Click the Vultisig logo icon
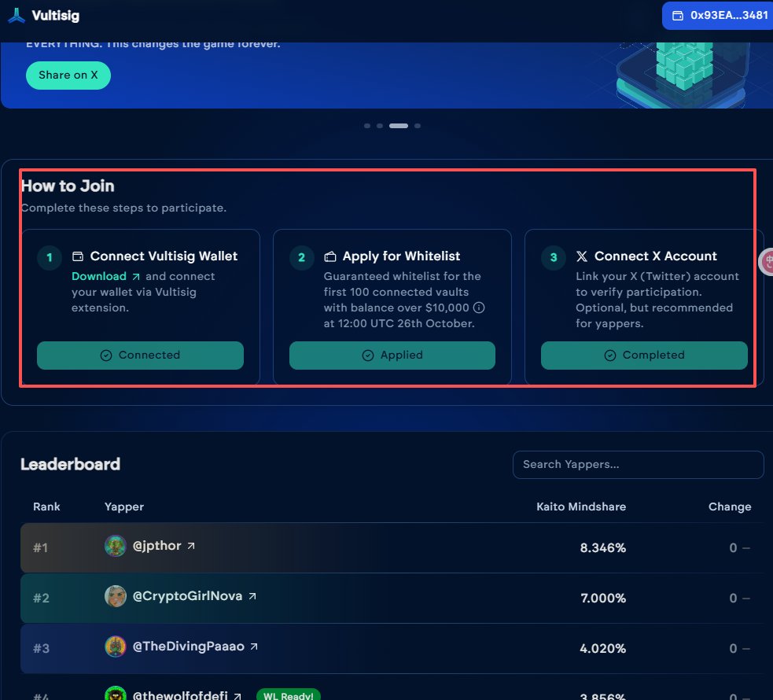The image size is (773, 700). pos(17,15)
